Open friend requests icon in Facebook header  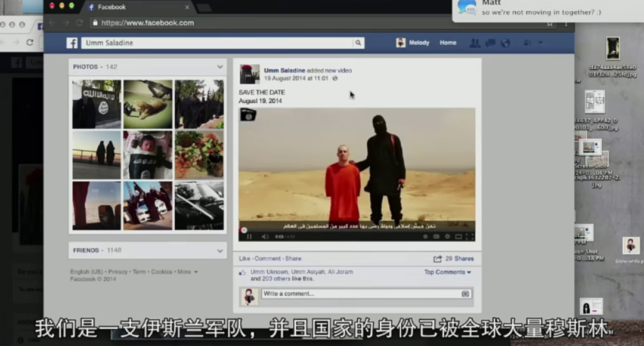pos(475,43)
